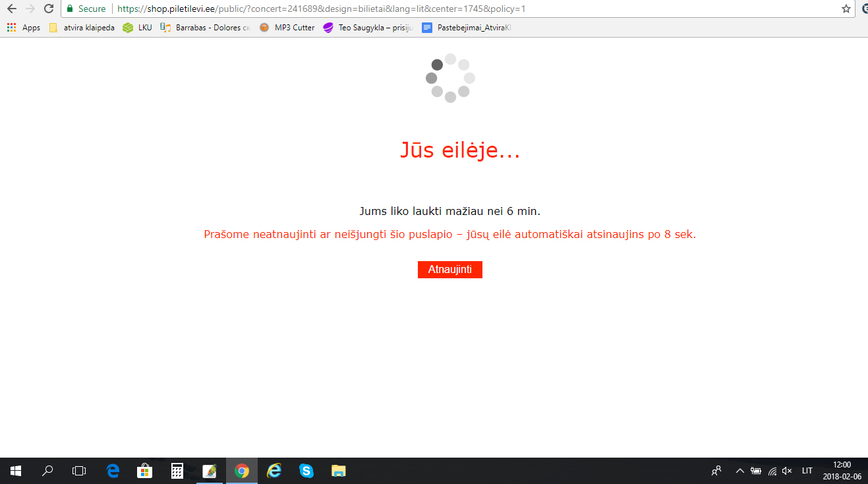868x484 pixels.
Task: Go back using the browser back arrow
Action: [x=11, y=9]
